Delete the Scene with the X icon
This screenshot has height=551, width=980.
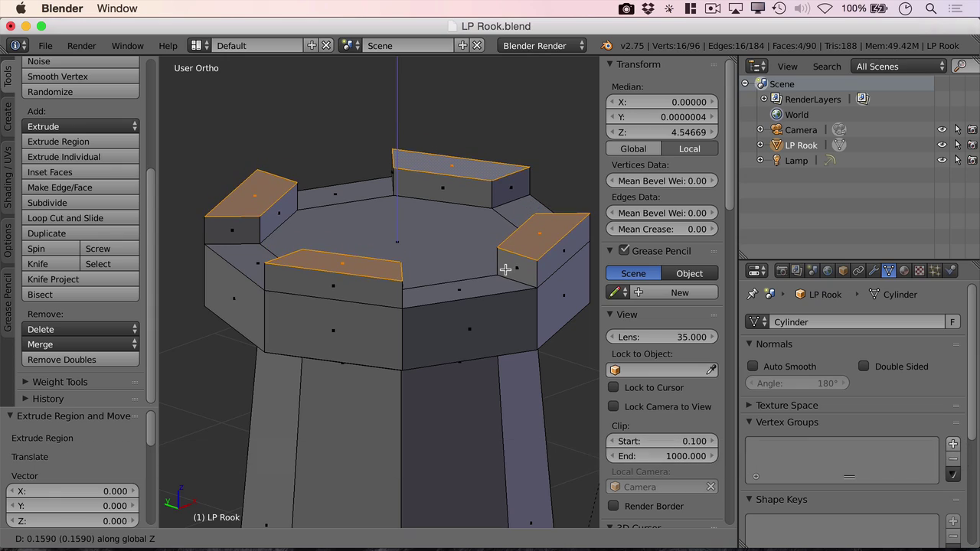[477, 45]
